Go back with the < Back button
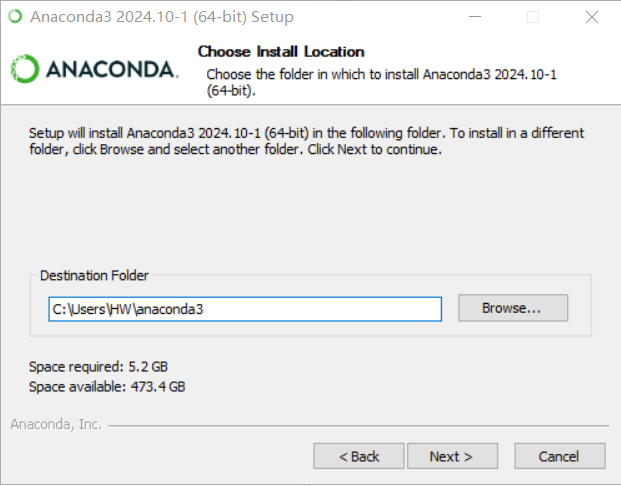The height and width of the screenshot is (486, 621). pos(358,456)
